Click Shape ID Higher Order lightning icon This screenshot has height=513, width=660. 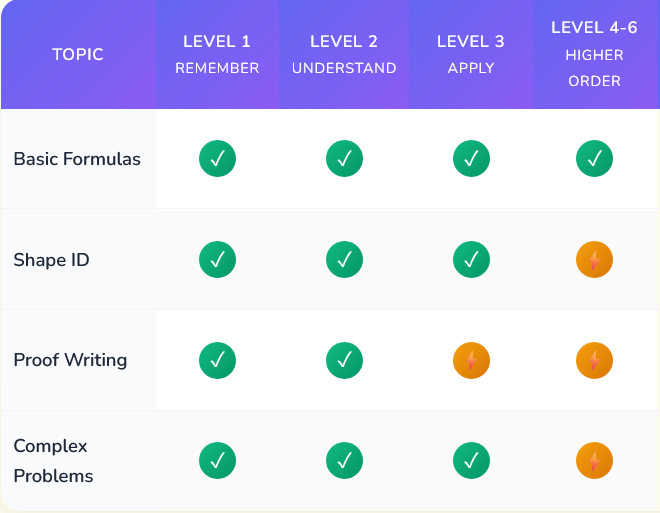coord(594,260)
